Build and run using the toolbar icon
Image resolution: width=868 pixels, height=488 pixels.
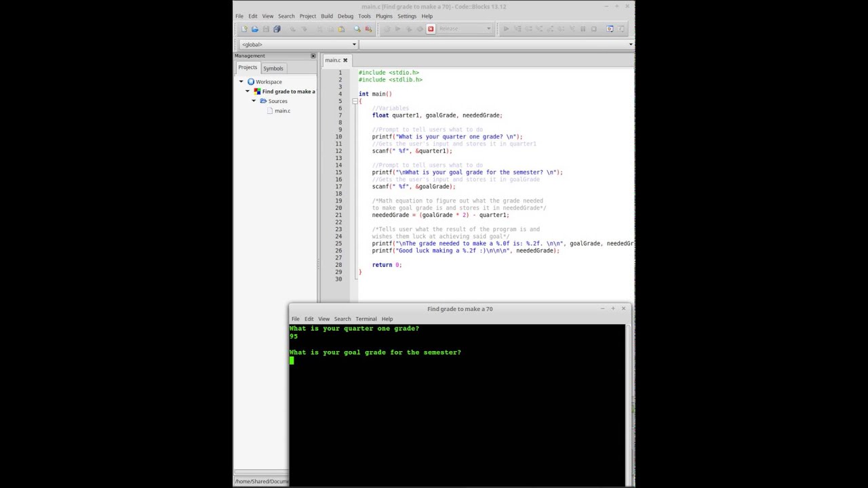[409, 28]
